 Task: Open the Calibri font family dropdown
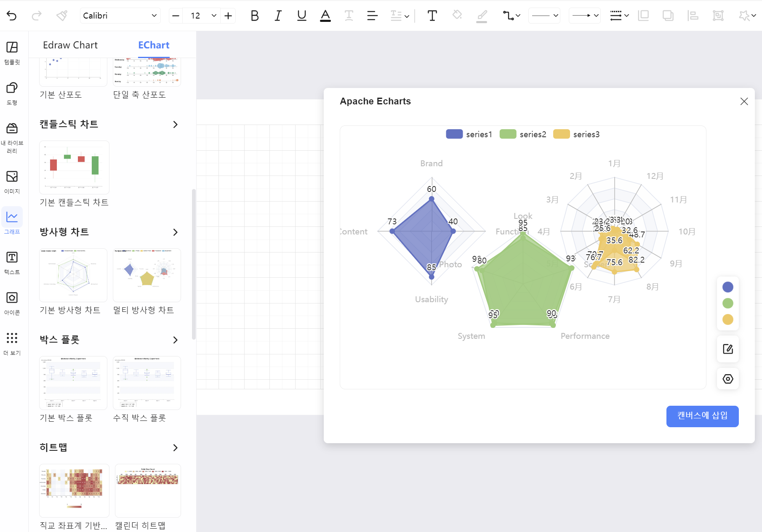click(120, 16)
